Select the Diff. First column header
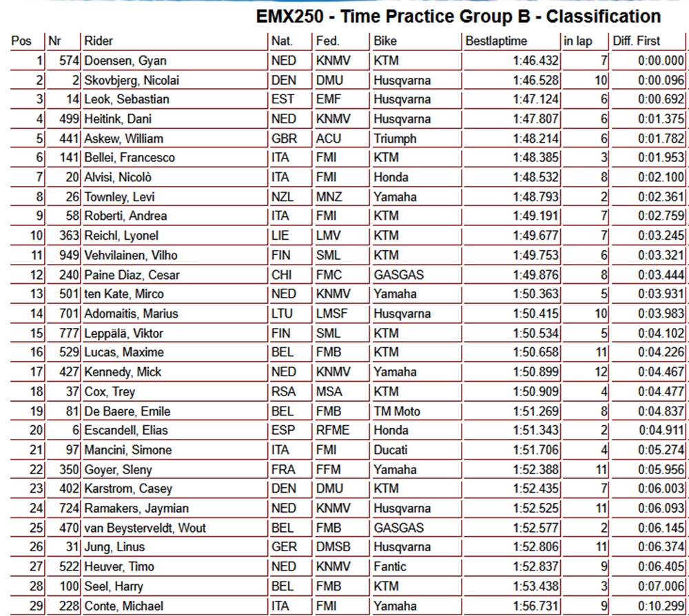Screen dimensions: 689x616 (636, 41)
